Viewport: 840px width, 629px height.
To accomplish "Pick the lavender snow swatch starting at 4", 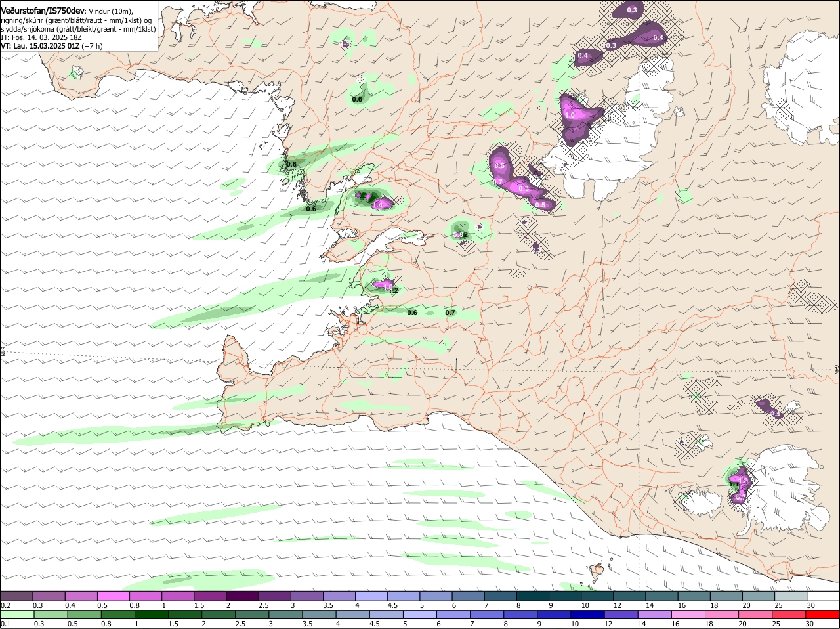I will [x=370, y=596].
